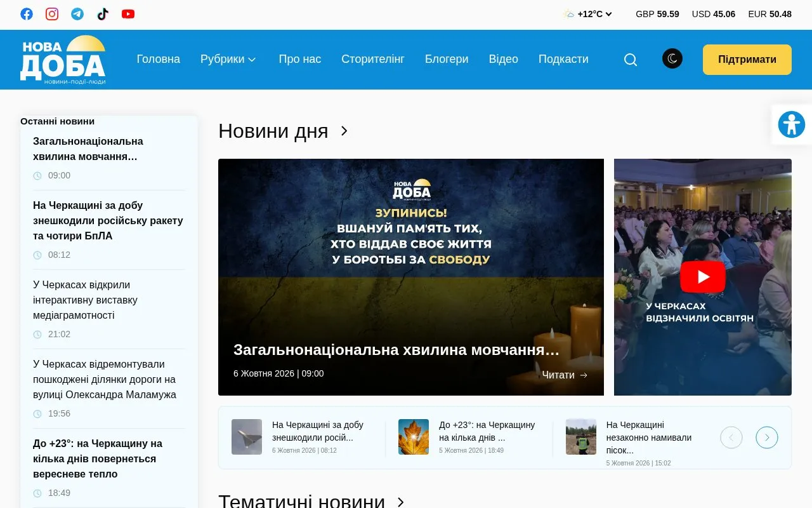Screen dimensions: 812x508
Task: Open sidebar news about російську ракету та БпЛА
Action: 108,220
